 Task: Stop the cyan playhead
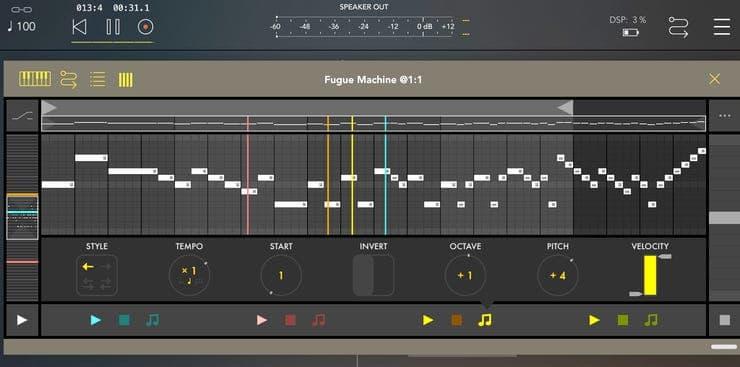(x=124, y=320)
